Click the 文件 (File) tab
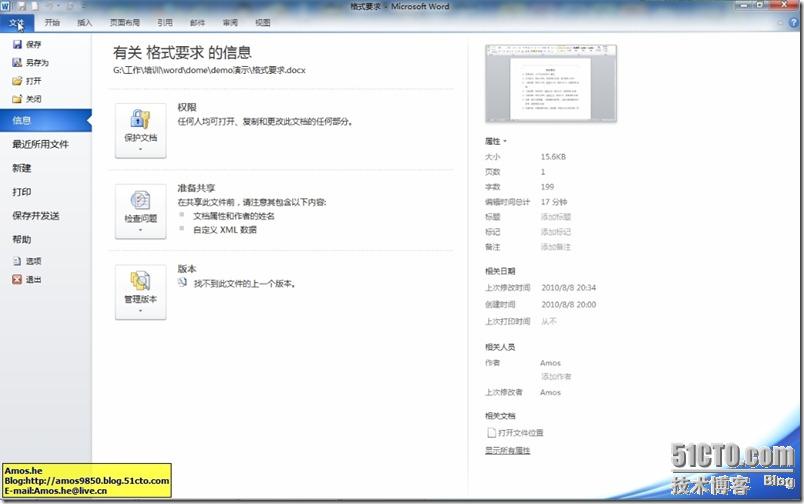 point(17,23)
